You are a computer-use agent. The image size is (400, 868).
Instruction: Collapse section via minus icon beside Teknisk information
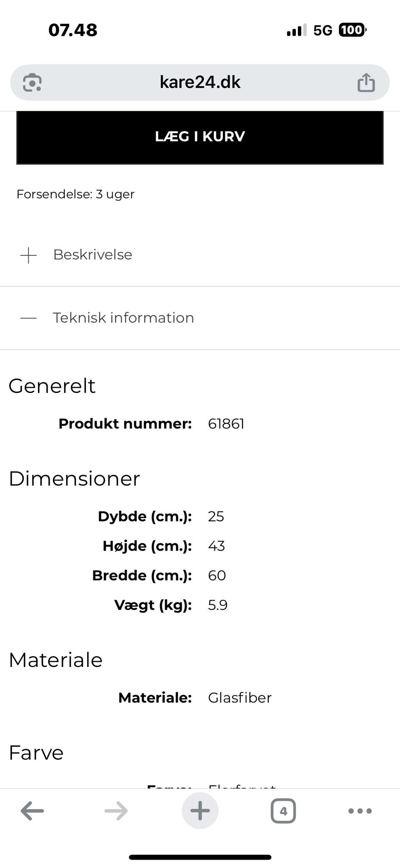tap(28, 318)
